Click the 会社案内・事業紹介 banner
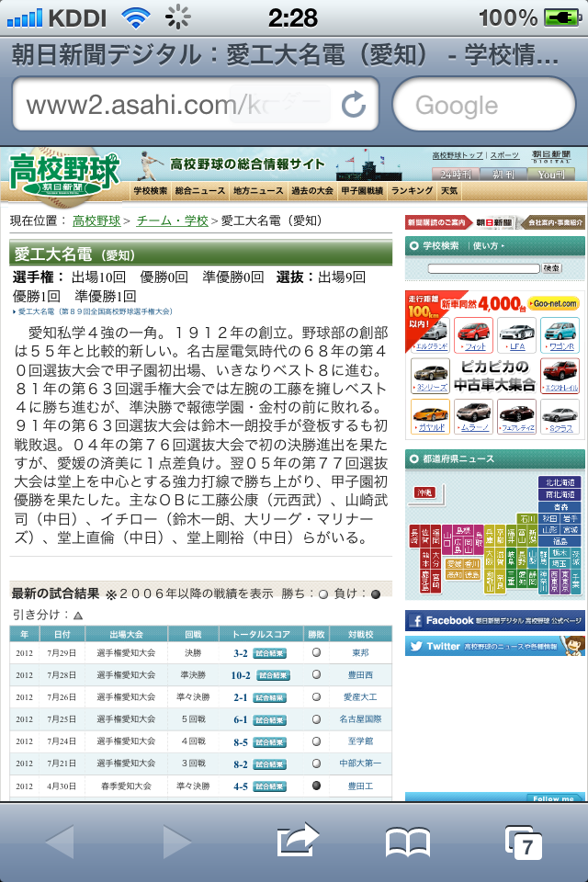This screenshot has height=882, width=588. (x=555, y=222)
